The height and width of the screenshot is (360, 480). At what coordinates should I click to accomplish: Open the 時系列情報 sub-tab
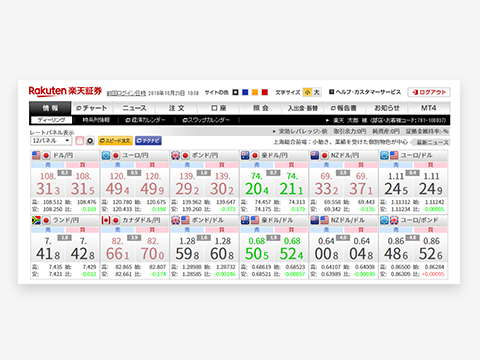[x=96, y=120]
